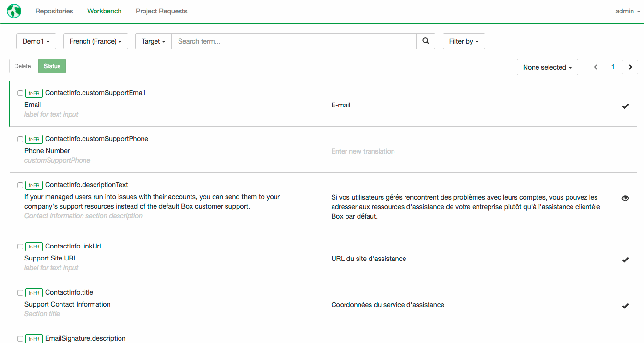Click the magnifier search button
Image resolution: width=644 pixels, height=343 pixels.
[426, 41]
